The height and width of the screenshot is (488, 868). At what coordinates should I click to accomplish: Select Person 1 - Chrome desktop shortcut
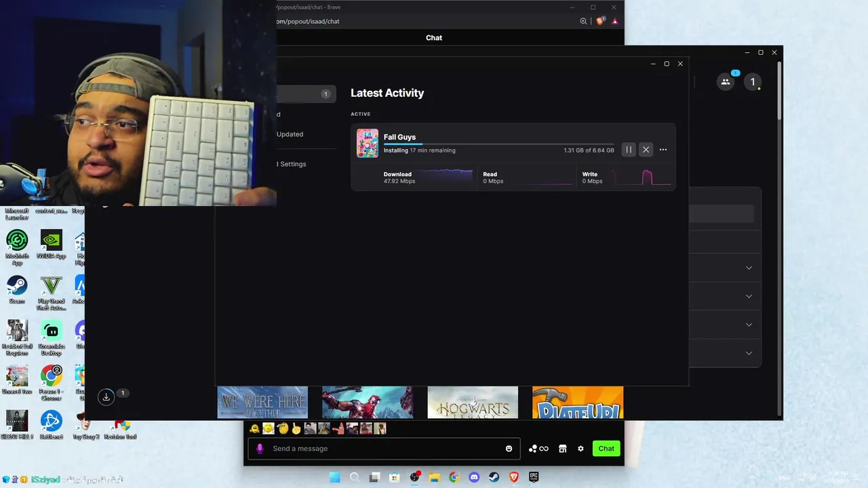click(x=51, y=383)
